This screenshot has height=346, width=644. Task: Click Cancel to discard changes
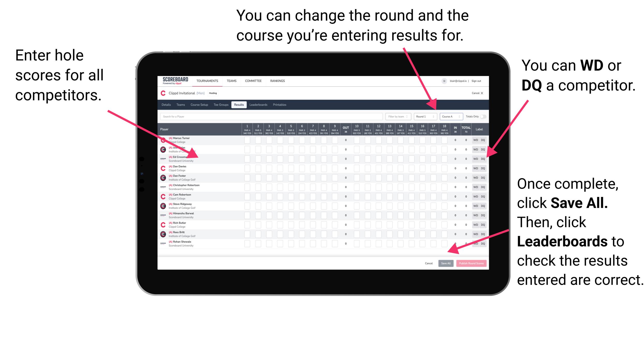429,263
